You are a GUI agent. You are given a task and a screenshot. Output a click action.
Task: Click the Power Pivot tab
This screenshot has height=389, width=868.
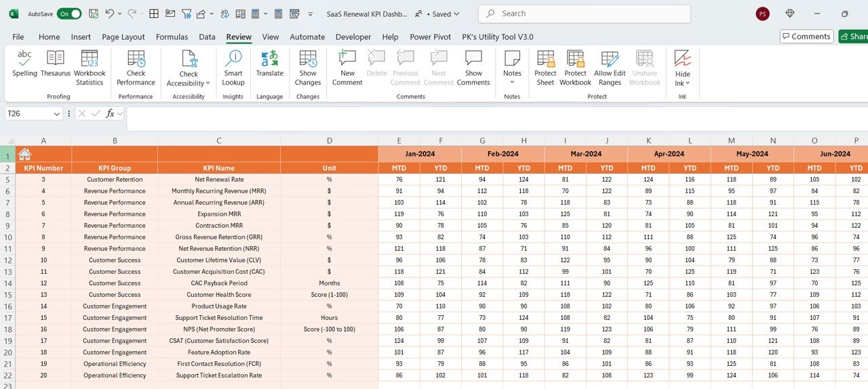[430, 37]
